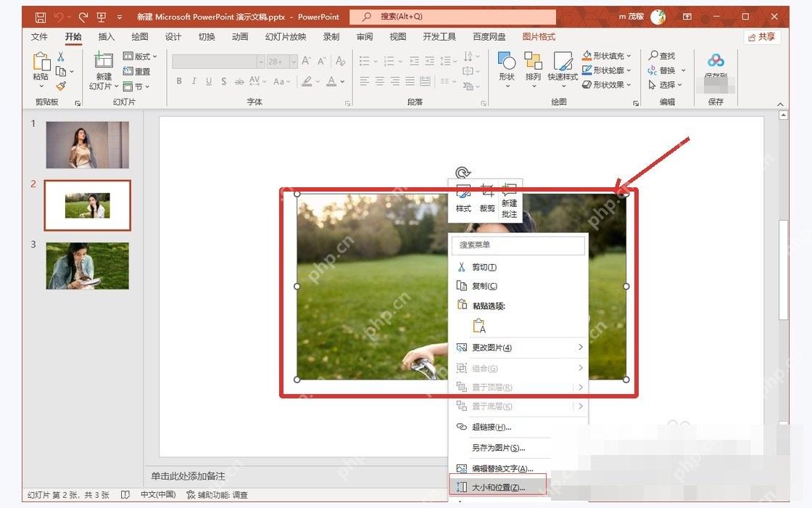Screen dimensions: 812x508
Task: Choose Size and Position (大小和位置) menu item
Action: pyautogui.click(x=497, y=487)
